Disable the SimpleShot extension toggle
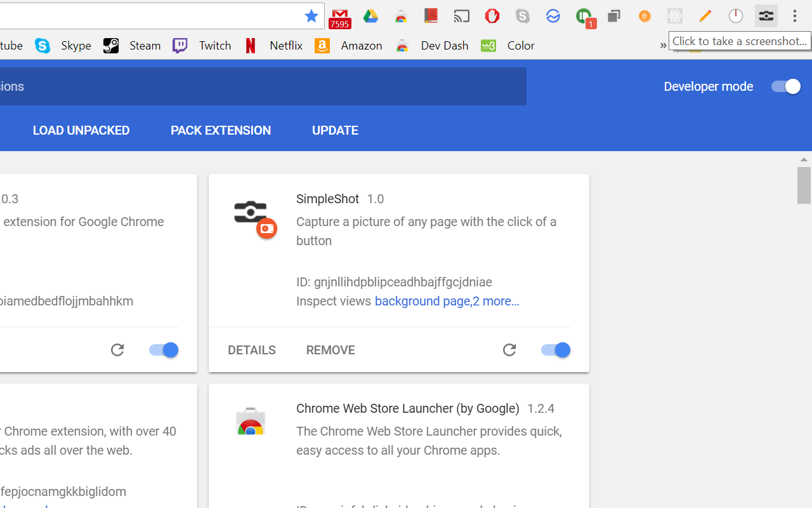This screenshot has height=508, width=812. pos(556,350)
